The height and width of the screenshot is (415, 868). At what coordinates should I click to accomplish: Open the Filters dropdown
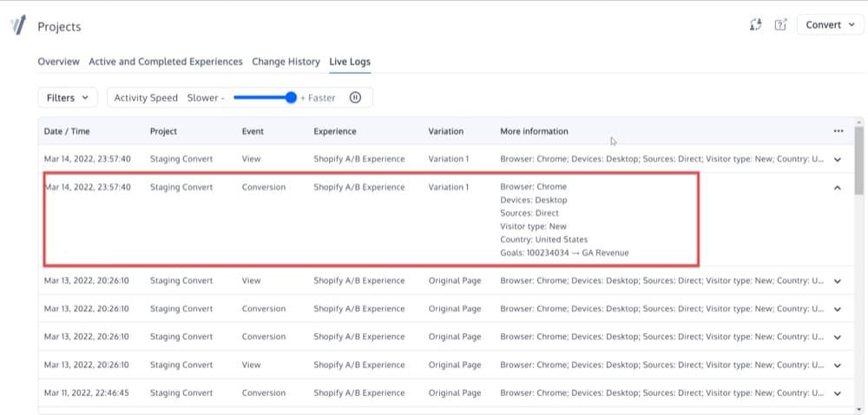click(67, 98)
